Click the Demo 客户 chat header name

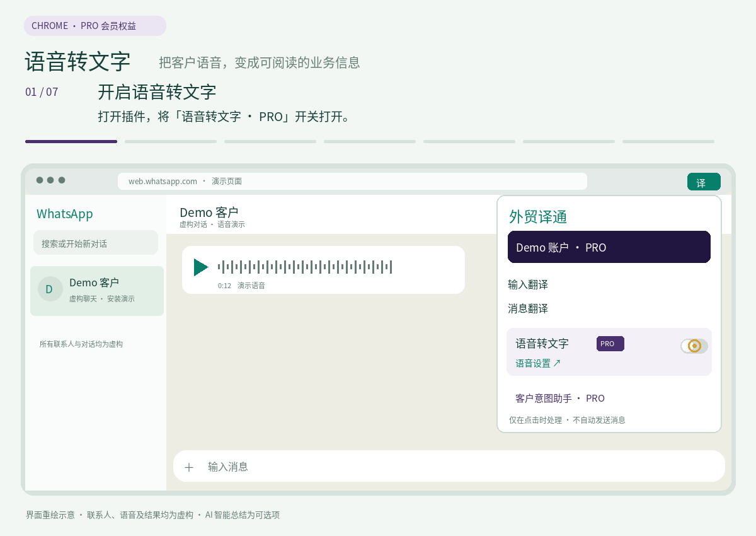coord(209,213)
